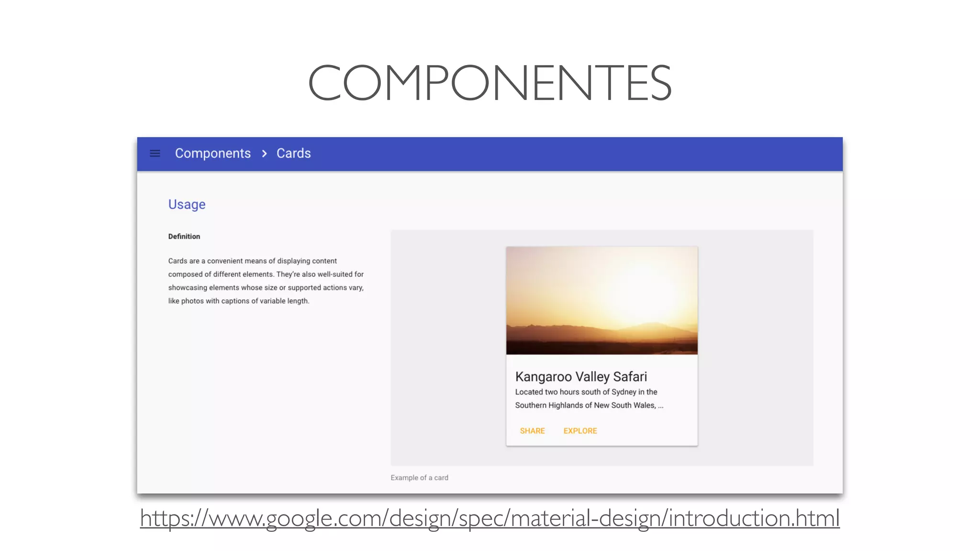Click the 'Located two hours south' card description

(589, 398)
